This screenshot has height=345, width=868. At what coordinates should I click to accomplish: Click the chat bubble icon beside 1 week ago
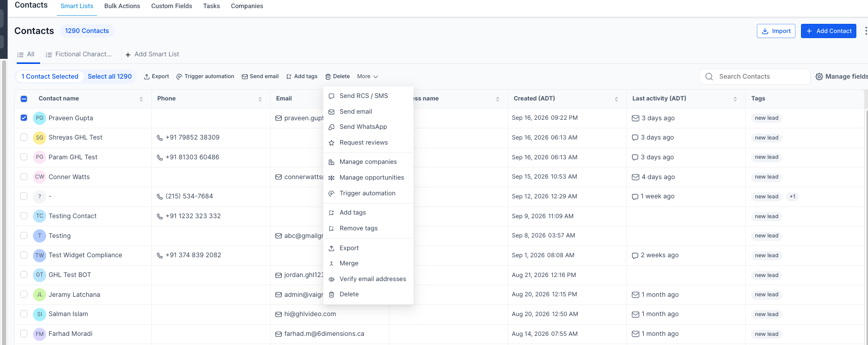(x=635, y=197)
